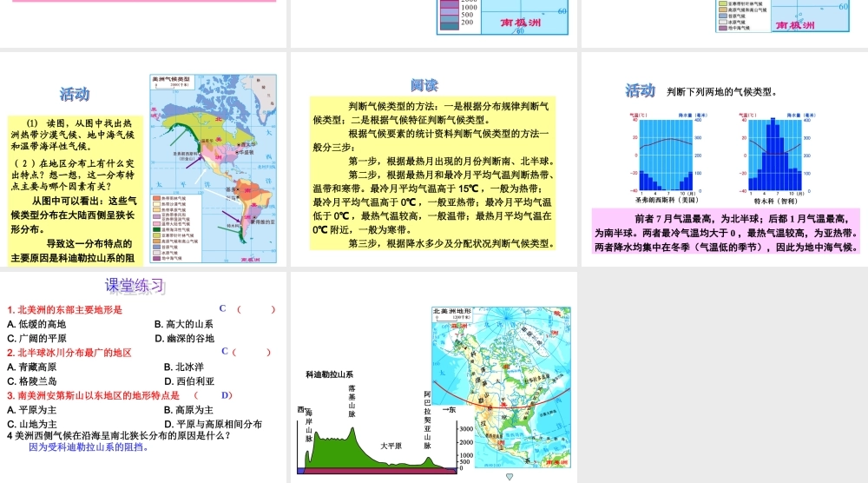Viewport: 868px width, 483px height.
Task: Click the 科迪勒拉山系 label on the profile
Action: [x=329, y=374]
